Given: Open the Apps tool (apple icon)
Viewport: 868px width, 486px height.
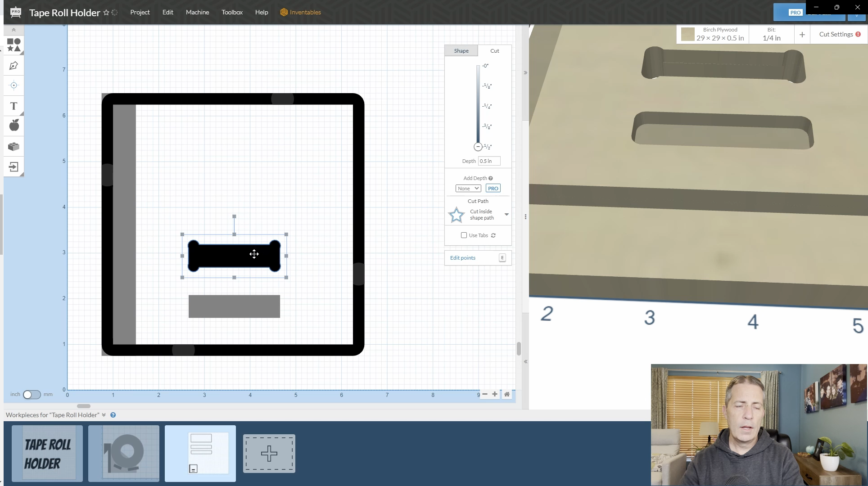Looking at the screenshot, I should point(14,126).
